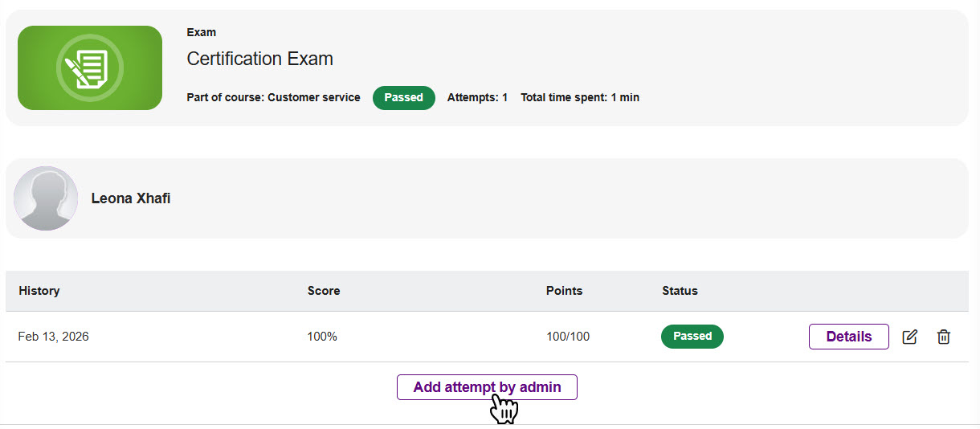Click the Total time spent: 1 min label

point(580,97)
